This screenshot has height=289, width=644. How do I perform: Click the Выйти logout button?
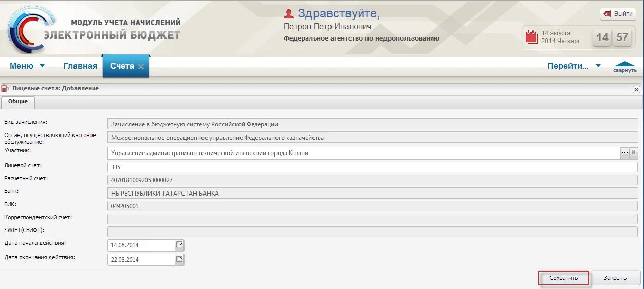(618, 14)
